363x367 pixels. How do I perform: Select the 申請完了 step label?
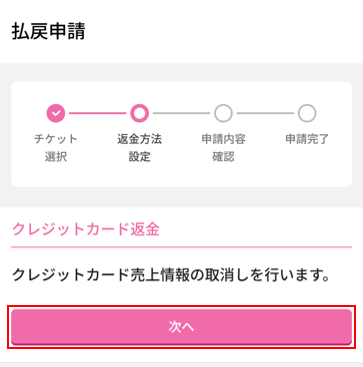point(307,139)
